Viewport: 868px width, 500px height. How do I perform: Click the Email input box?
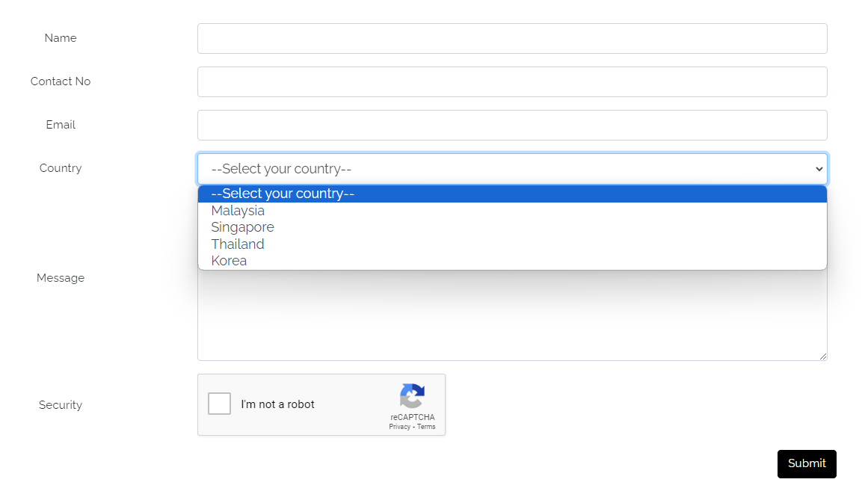512,125
